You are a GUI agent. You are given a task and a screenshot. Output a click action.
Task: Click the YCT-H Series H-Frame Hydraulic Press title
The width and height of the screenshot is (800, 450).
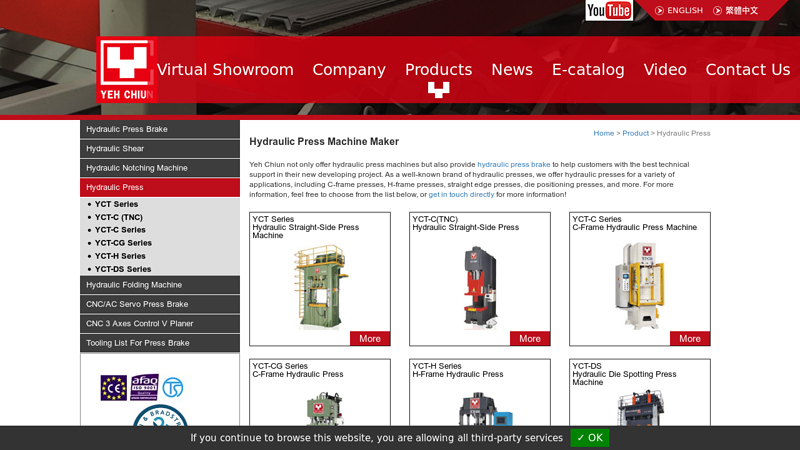[458, 370]
